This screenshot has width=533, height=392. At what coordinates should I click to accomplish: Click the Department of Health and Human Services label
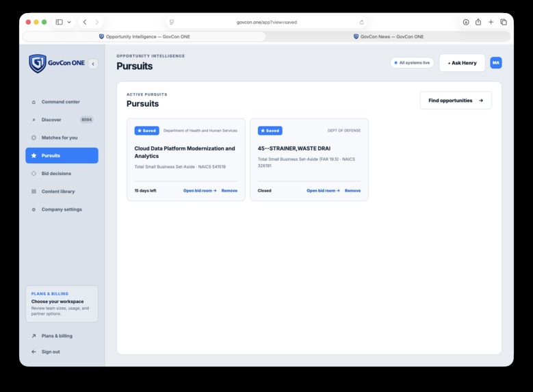200,131
